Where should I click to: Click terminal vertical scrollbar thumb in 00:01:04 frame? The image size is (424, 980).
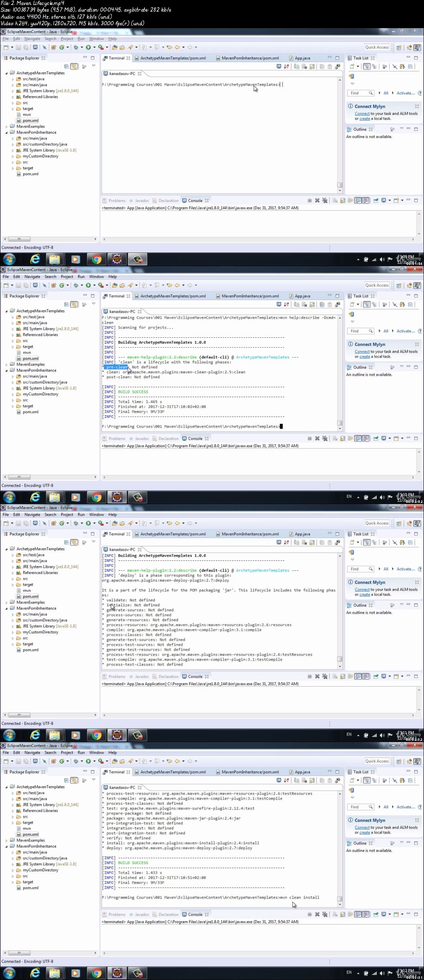tap(340, 185)
